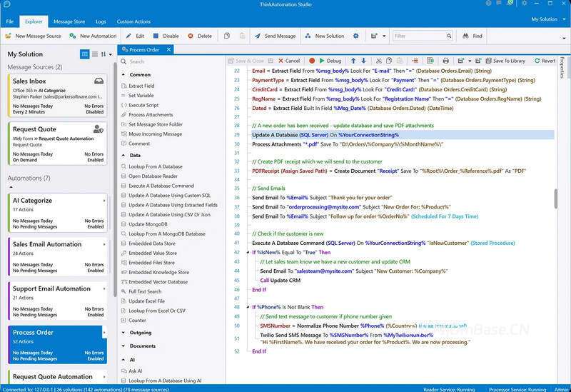The height and width of the screenshot is (392, 571).
Task: Click in the Filter input field
Action: click(x=419, y=36)
